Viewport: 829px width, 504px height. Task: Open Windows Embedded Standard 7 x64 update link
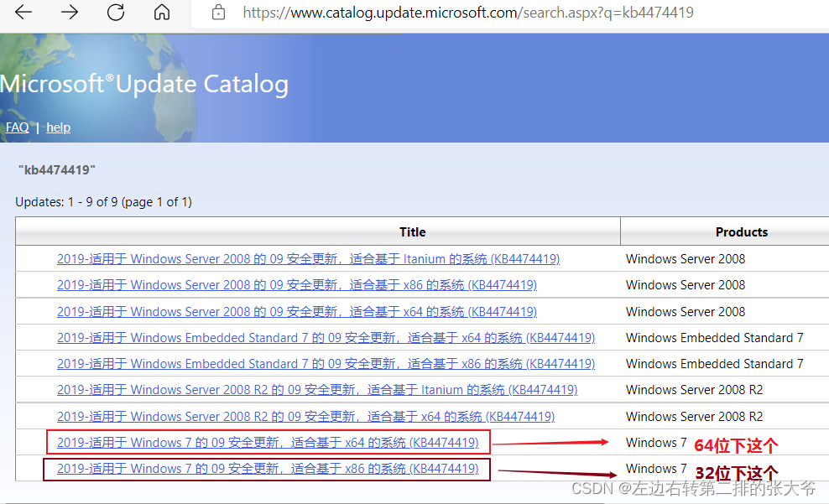326,338
